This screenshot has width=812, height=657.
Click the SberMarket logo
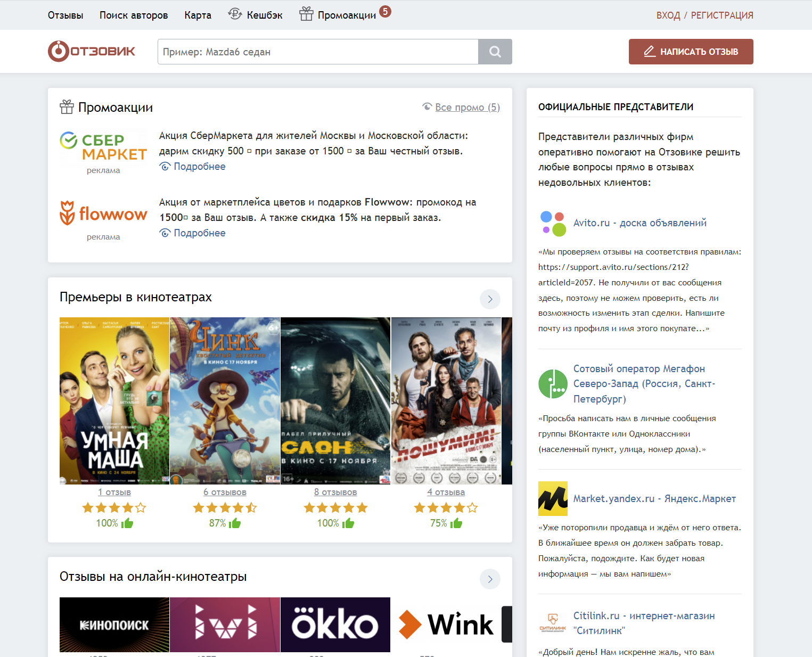pyautogui.click(x=103, y=146)
